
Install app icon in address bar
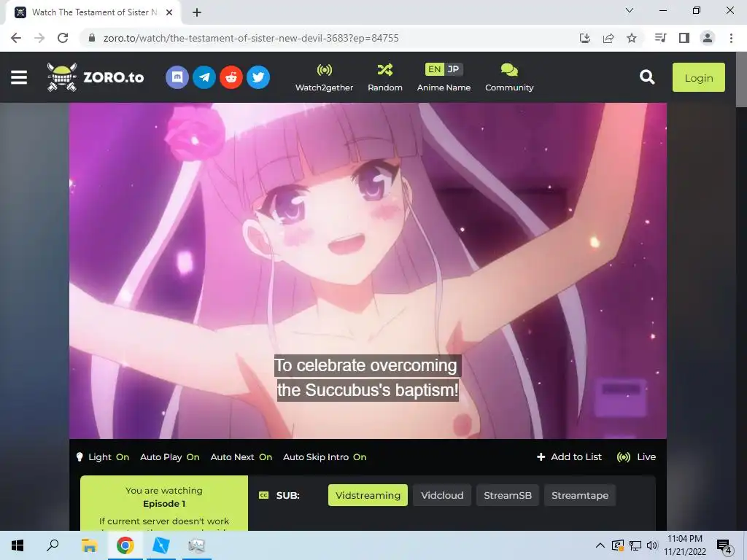click(585, 38)
